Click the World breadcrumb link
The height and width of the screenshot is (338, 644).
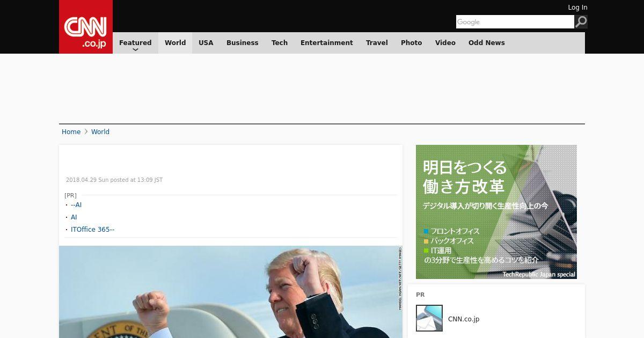pos(100,132)
